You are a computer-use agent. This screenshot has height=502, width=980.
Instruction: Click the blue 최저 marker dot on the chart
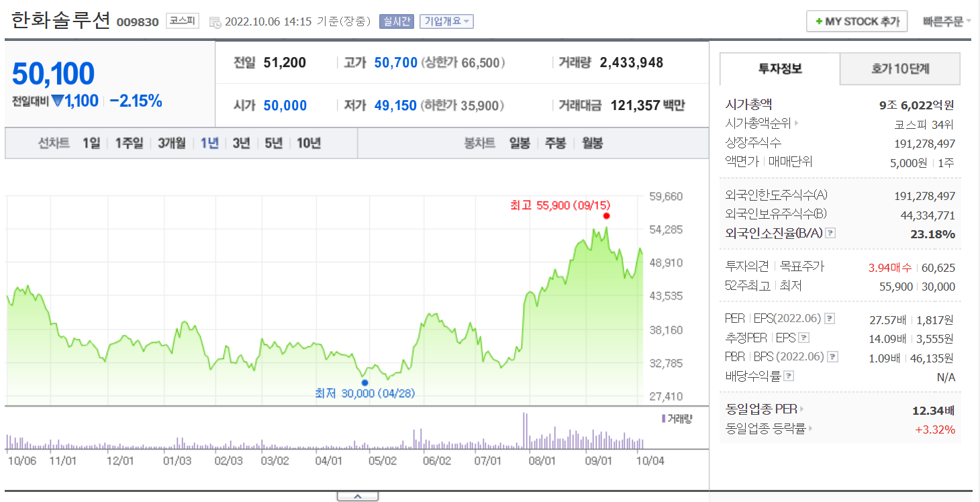364,383
